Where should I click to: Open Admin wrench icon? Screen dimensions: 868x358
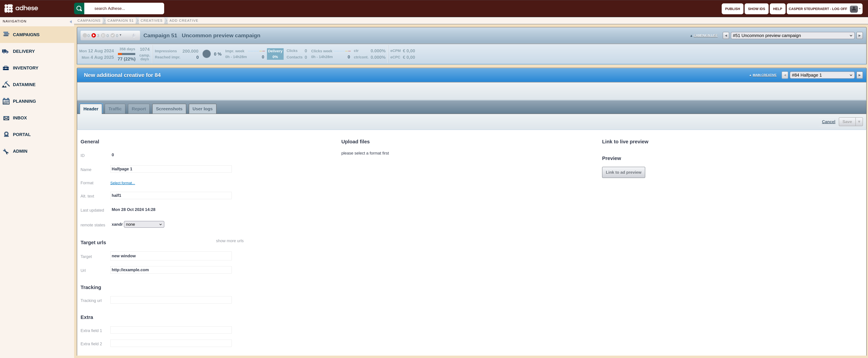click(x=6, y=151)
